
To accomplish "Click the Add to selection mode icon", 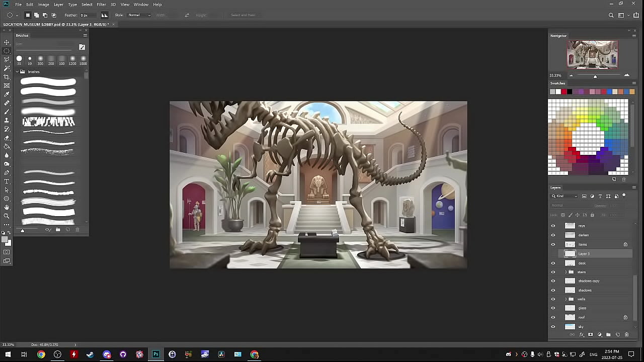I will pos(36,15).
